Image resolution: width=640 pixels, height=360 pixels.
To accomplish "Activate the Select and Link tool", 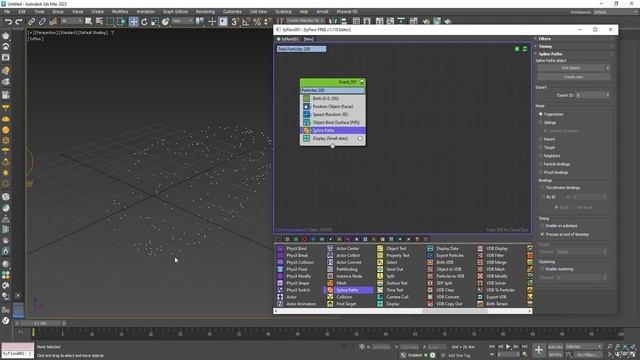I will point(31,22).
